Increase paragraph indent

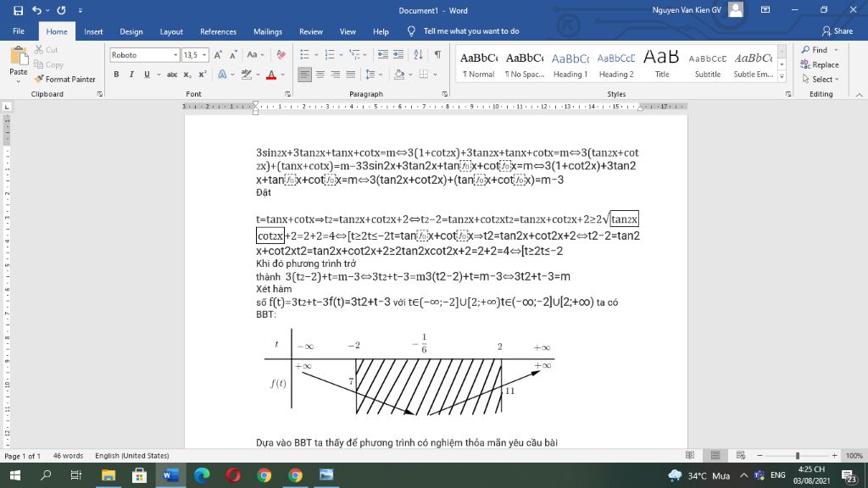[398, 55]
